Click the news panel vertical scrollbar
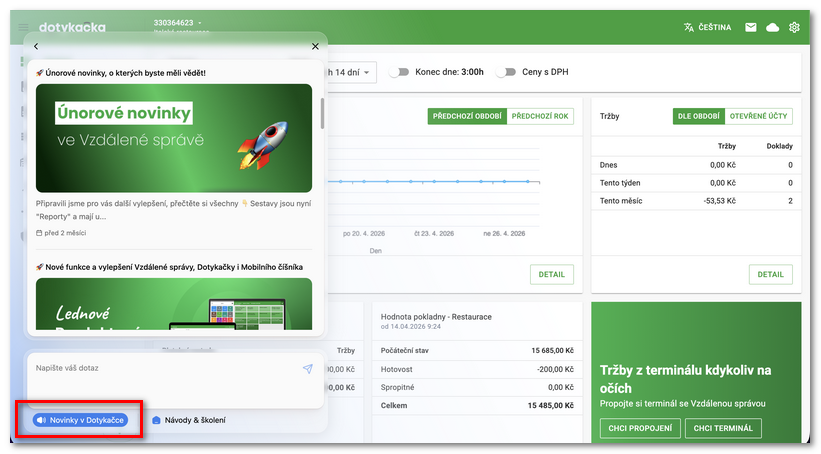 [322, 112]
